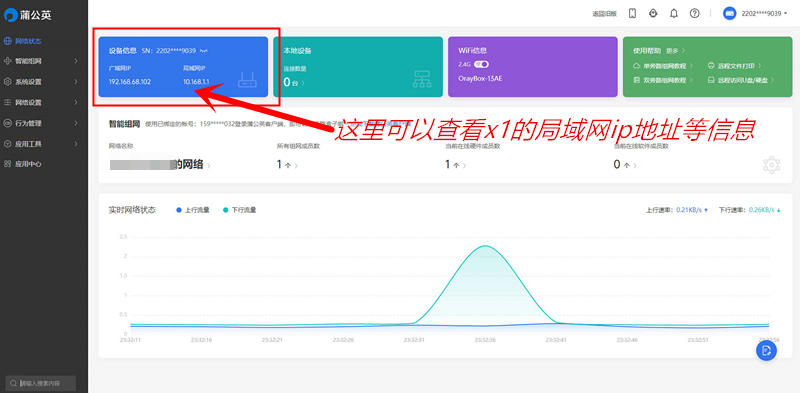Open 智能组网 settings gear icon
This screenshot has height=393, width=800.
pos(771,165)
